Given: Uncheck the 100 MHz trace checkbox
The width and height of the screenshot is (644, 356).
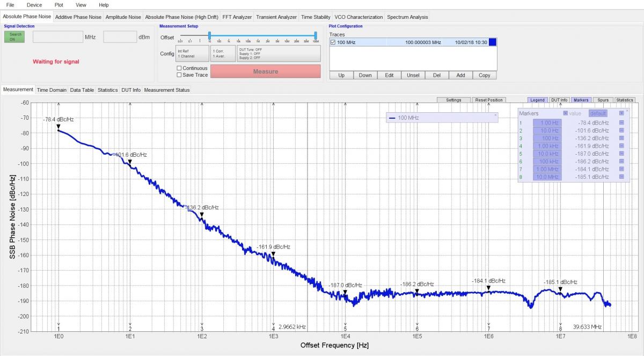Looking at the screenshot, I should tap(333, 42).
